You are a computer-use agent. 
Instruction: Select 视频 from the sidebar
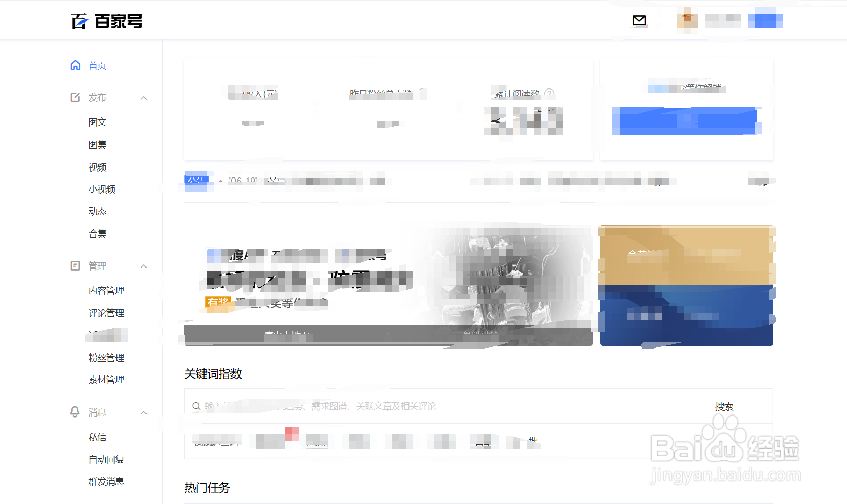[97, 167]
